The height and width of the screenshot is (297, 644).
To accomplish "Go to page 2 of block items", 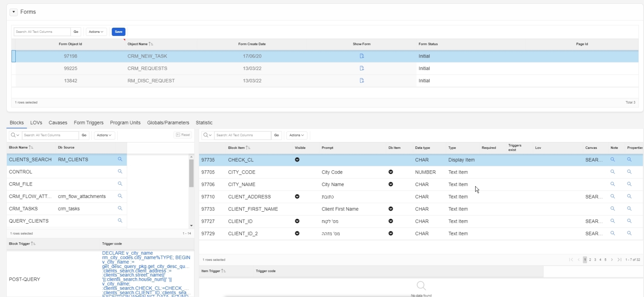I will click(591, 259).
